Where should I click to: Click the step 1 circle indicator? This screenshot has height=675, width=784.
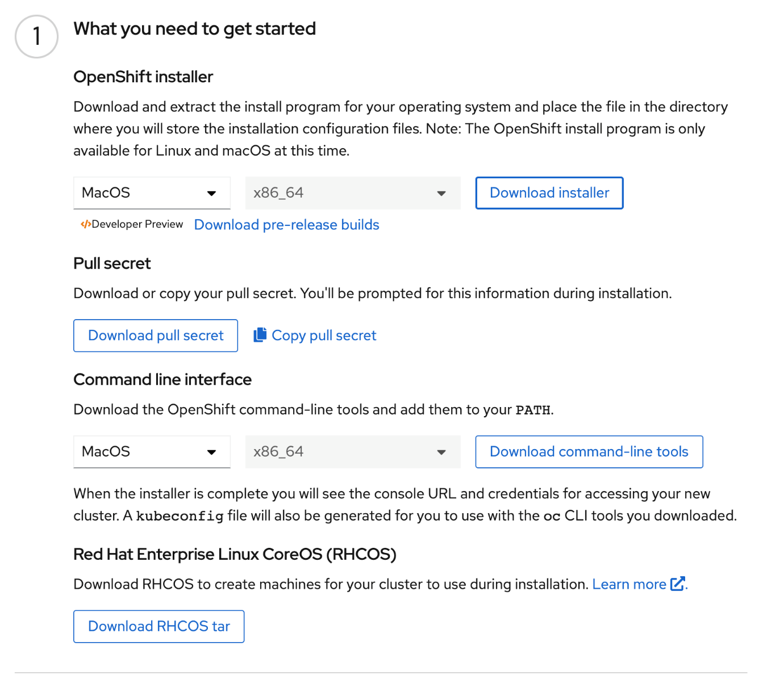tap(36, 36)
